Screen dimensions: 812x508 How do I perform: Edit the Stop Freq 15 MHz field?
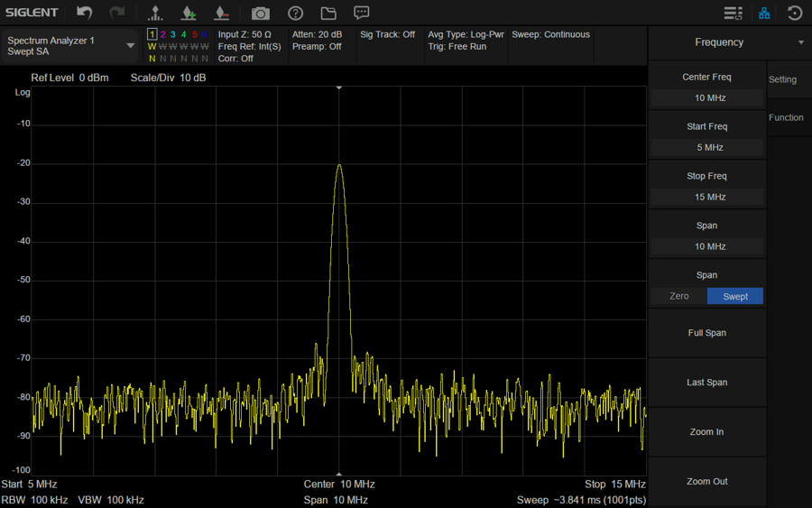click(706, 198)
